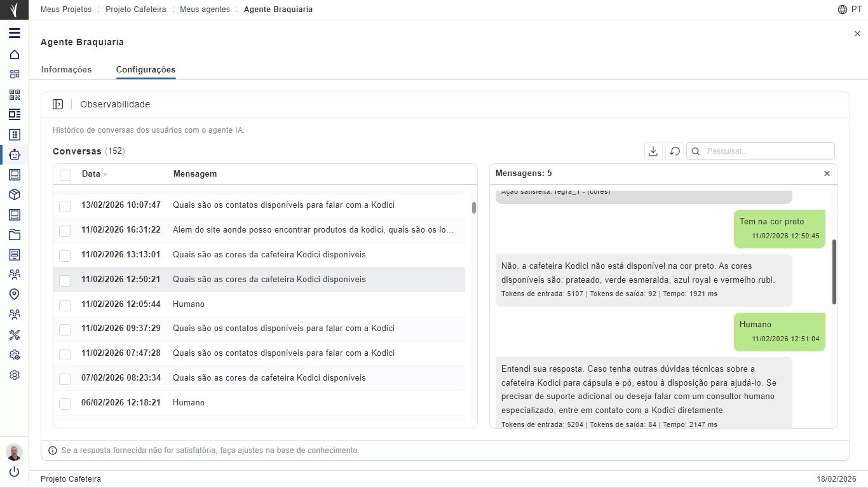868x488 pixels.
Task: Refresh the conversations list
Action: [675, 151]
